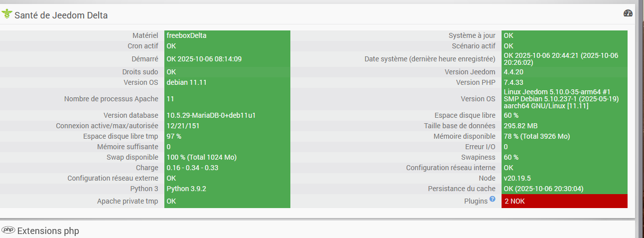644x238 pixels.
Task: Select the Extensions php section heading
Action: tap(48, 231)
